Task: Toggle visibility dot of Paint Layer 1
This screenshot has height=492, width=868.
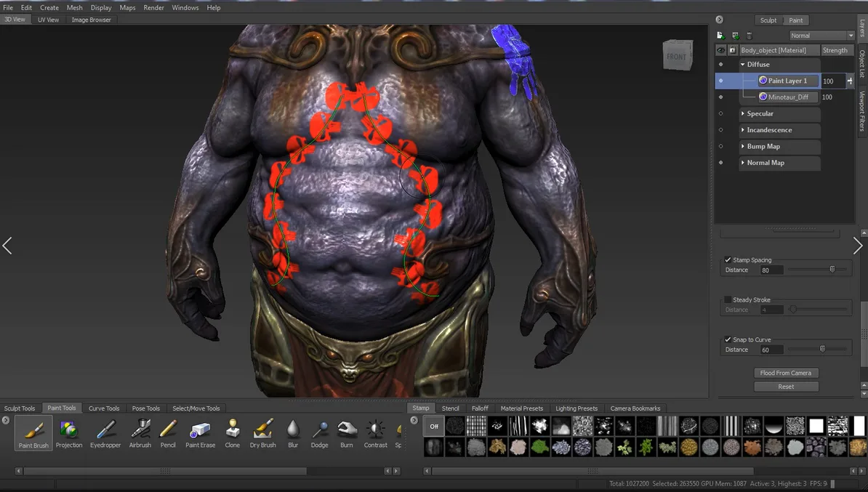Action: point(720,81)
